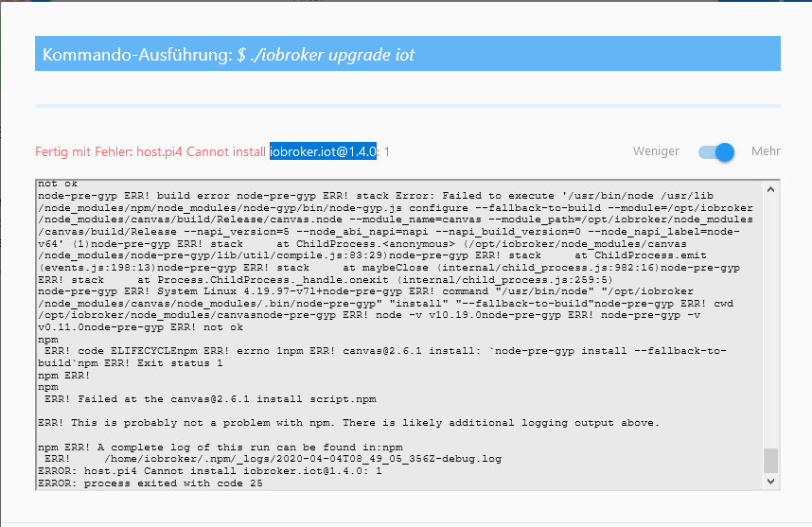
Task: Click the 'build`npm ERR! Exit status 1' line
Action: (130, 363)
